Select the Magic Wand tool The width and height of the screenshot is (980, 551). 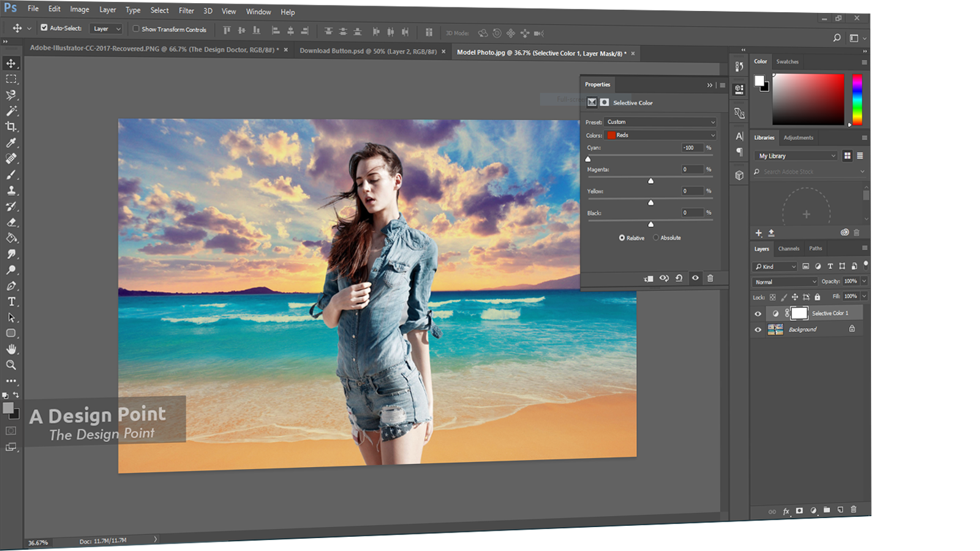click(11, 111)
